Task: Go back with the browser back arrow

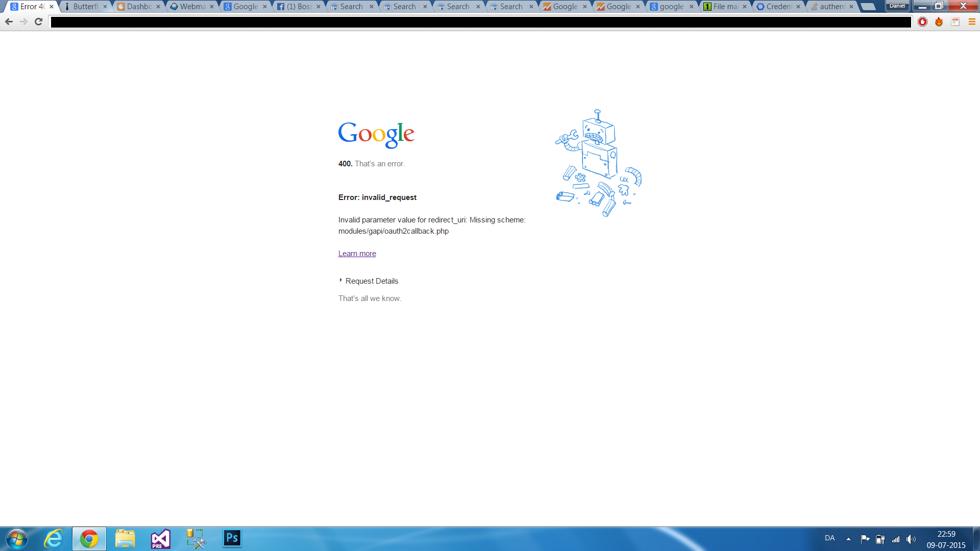Action: (x=9, y=21)
